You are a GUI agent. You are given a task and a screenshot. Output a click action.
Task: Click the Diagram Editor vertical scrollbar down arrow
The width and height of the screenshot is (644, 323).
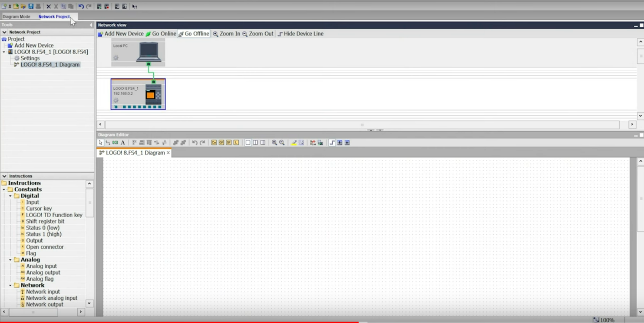640,312
